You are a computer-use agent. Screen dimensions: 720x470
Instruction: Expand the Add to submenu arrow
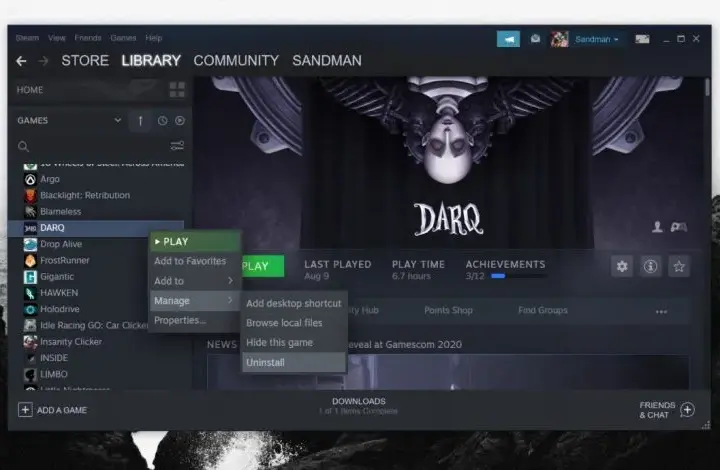(x=231, y=280)
